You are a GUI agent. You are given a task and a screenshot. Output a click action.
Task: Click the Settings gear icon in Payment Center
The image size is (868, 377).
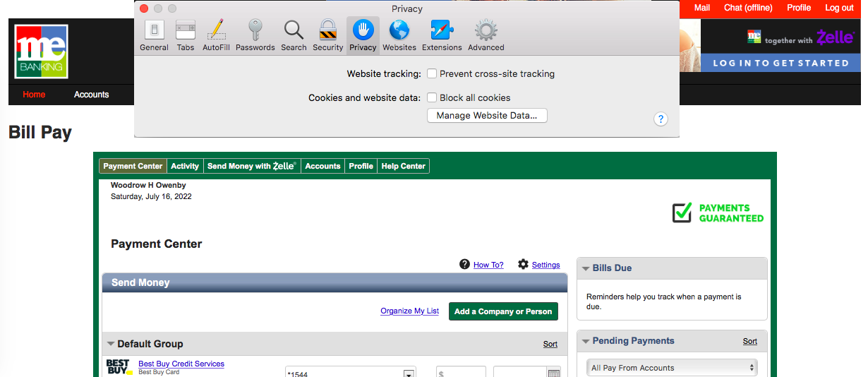point(523,264)
